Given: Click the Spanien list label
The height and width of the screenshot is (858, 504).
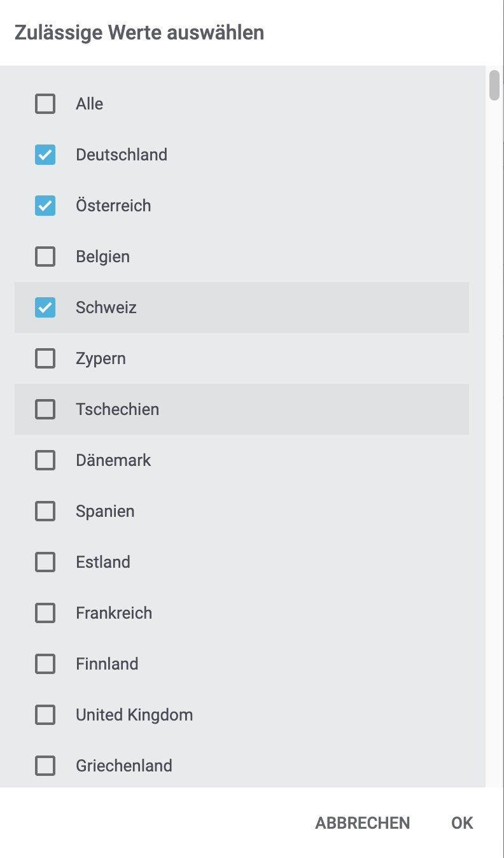Looking at the screenshot, I should coord(105,511).
